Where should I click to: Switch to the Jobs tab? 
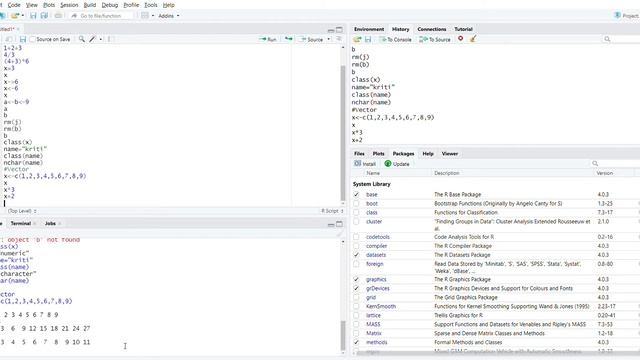click(x=50, y=223)
